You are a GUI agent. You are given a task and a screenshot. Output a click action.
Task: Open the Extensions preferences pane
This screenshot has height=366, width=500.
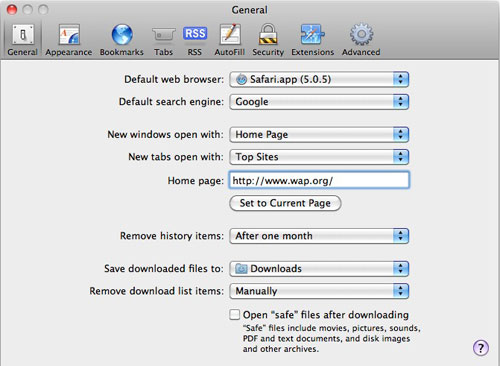tap(312, 40)
